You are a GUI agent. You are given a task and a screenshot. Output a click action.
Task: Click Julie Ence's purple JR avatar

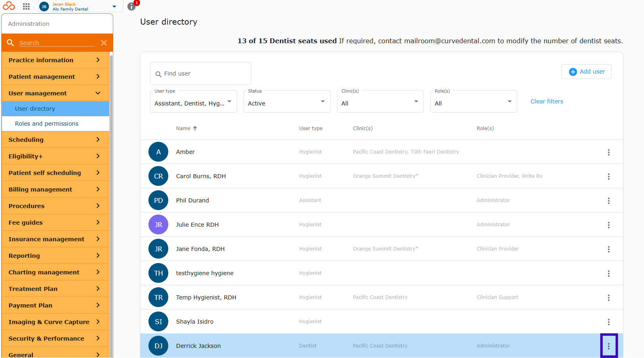coord(159,225)
